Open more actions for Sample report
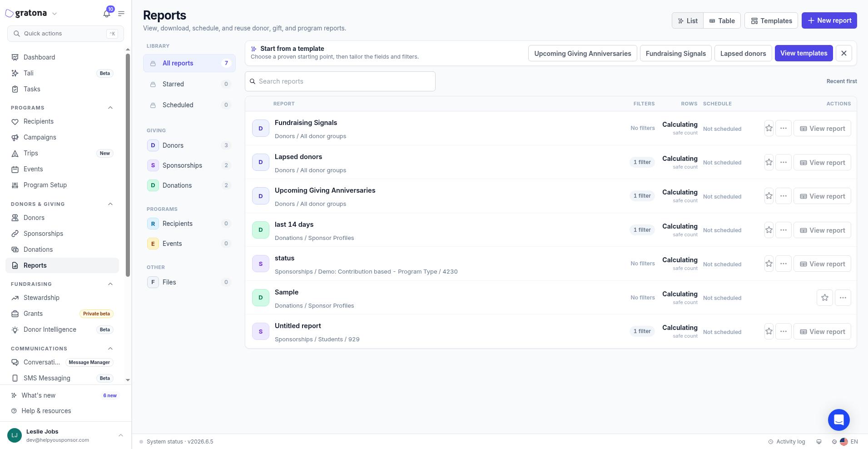The width and height of the screenshot is (868, 449). point(843,298)
